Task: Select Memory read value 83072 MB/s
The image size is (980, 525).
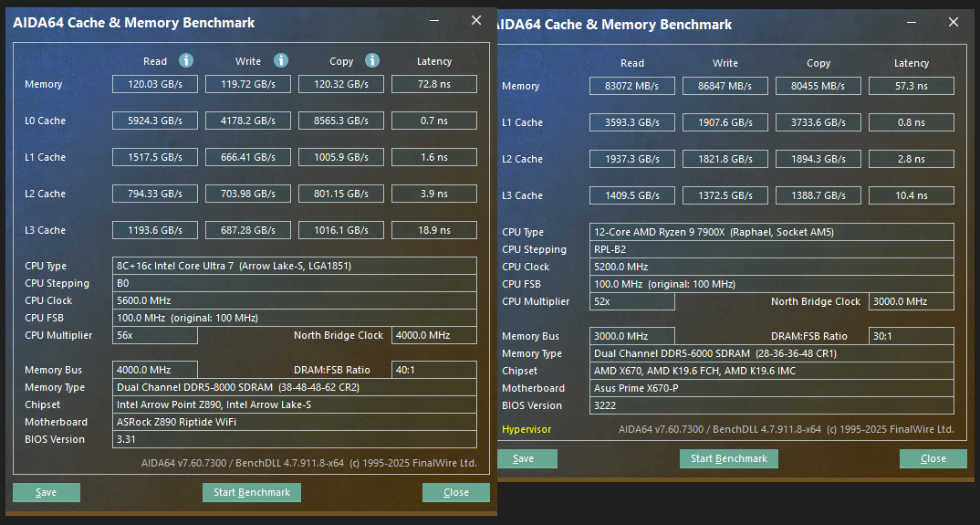Action: coord(631,86)
